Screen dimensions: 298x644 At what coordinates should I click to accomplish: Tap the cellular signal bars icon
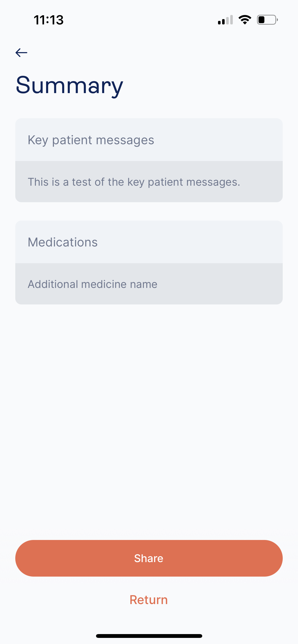point(225,20)
